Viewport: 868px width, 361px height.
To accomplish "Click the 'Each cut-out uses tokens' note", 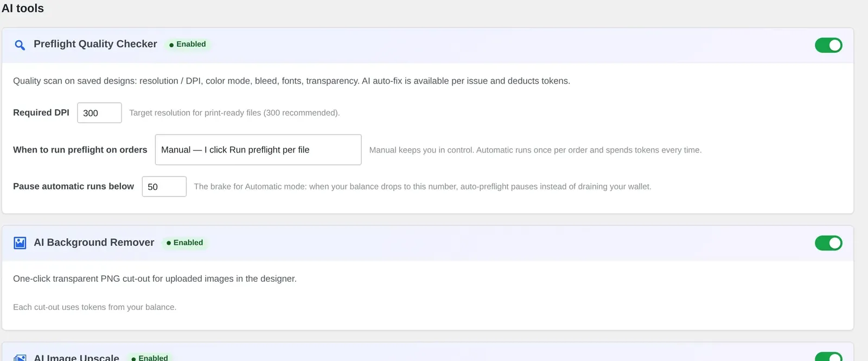I will [x=95, y=307].
